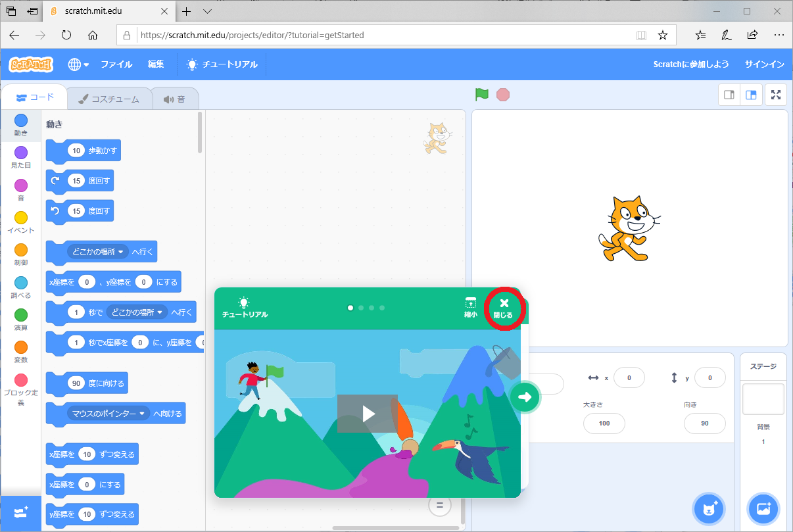
Task: Click the workspace horizontal scrollbar
Action: click(396, 527)
